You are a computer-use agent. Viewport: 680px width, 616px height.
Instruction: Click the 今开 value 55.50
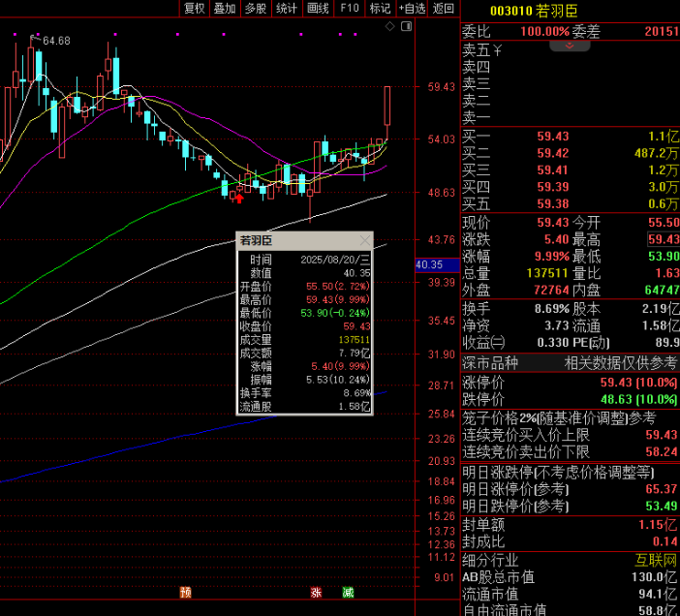click(x=664, y=223)
